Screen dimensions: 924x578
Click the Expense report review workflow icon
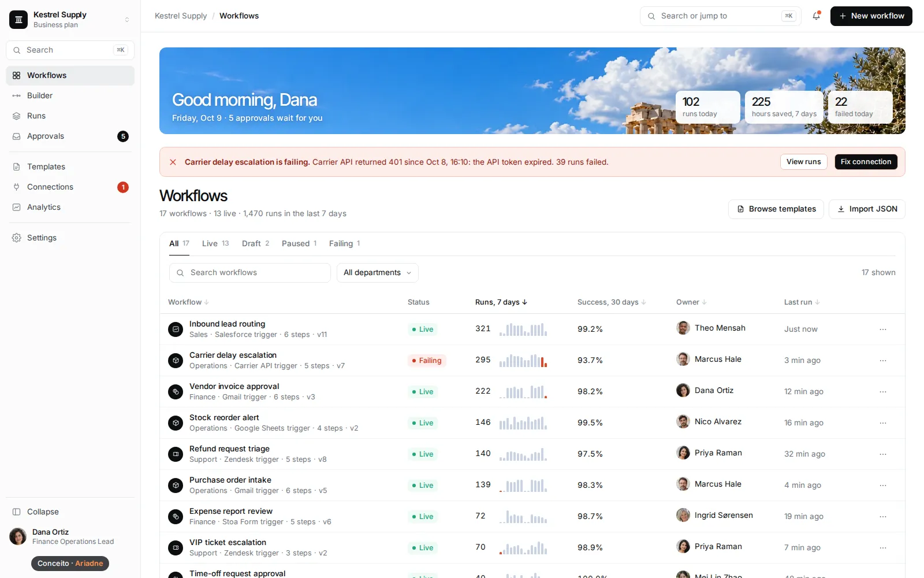point(176,517)
